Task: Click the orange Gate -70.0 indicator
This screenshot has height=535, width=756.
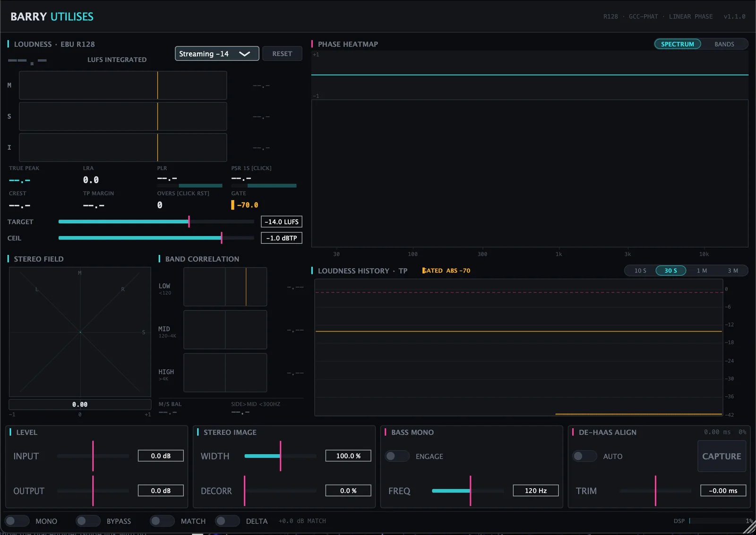Action: pyautogui.click(x=245, y=205)
